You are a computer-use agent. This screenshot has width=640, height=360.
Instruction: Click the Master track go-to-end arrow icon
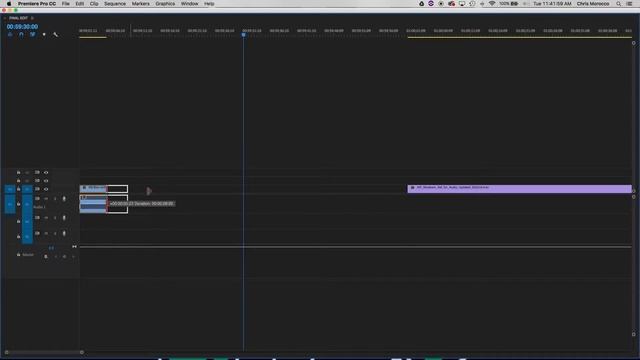74,247
